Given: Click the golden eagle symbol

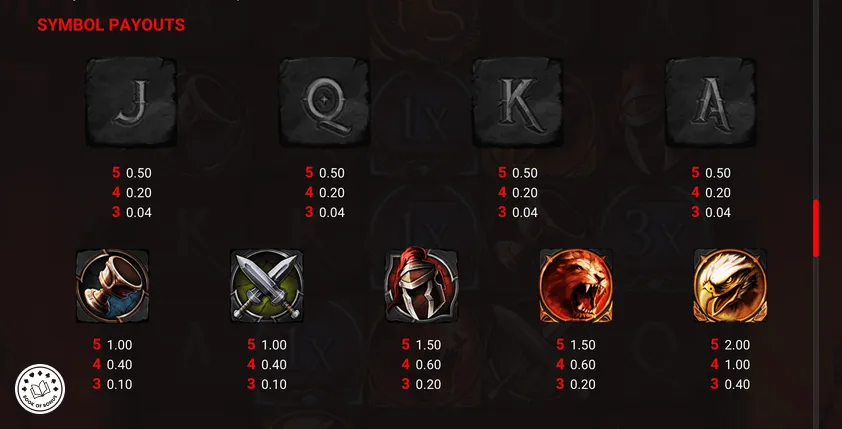Looking at the screenshot, I should (730, 286).
